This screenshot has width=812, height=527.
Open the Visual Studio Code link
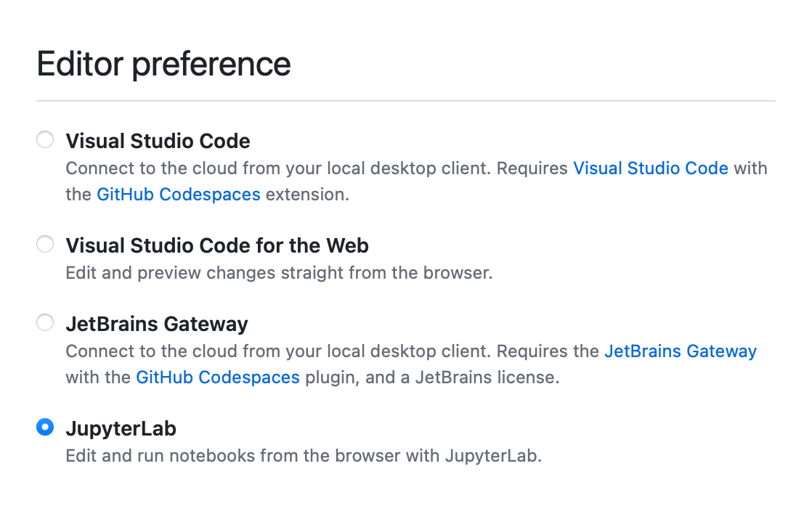coord(651,168)
